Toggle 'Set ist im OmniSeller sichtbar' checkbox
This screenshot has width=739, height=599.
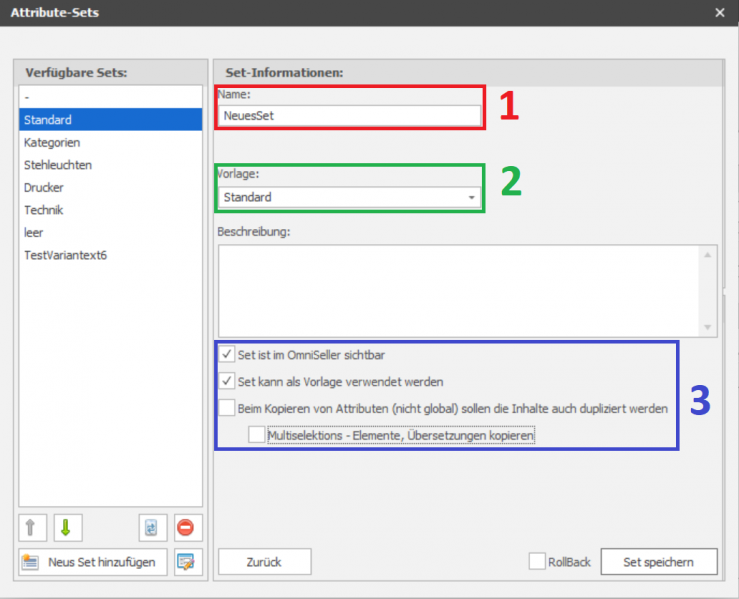[x=227, y=355]
